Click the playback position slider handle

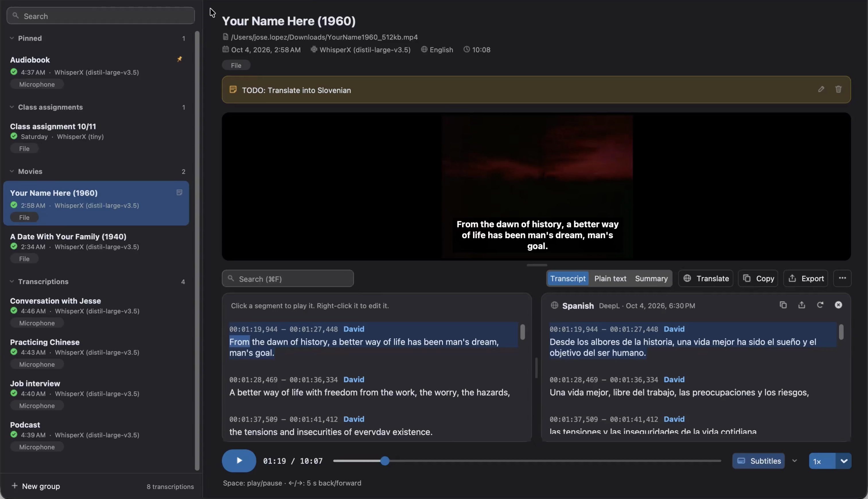pos(385,461)
